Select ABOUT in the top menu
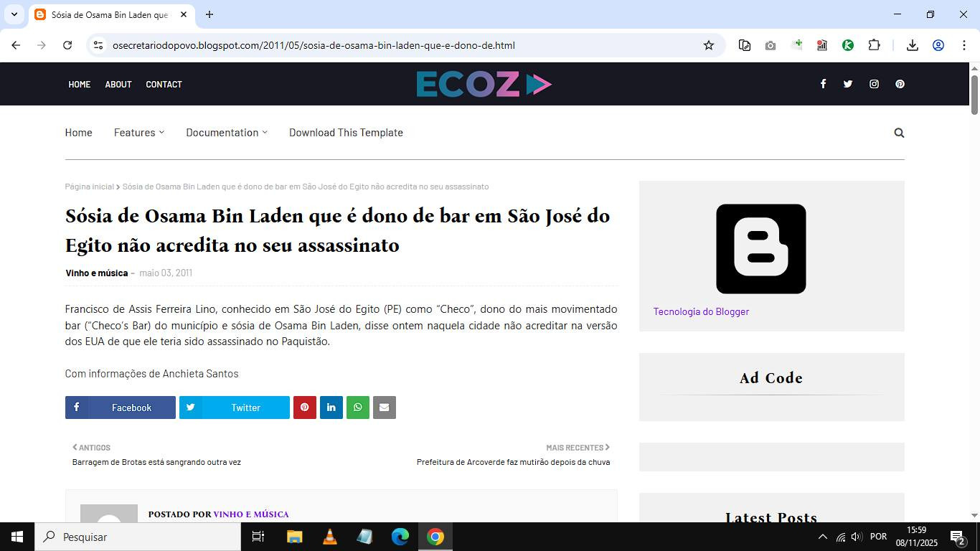Image resolution: width=980 pixels, height=551 pixels. point(118,85)
